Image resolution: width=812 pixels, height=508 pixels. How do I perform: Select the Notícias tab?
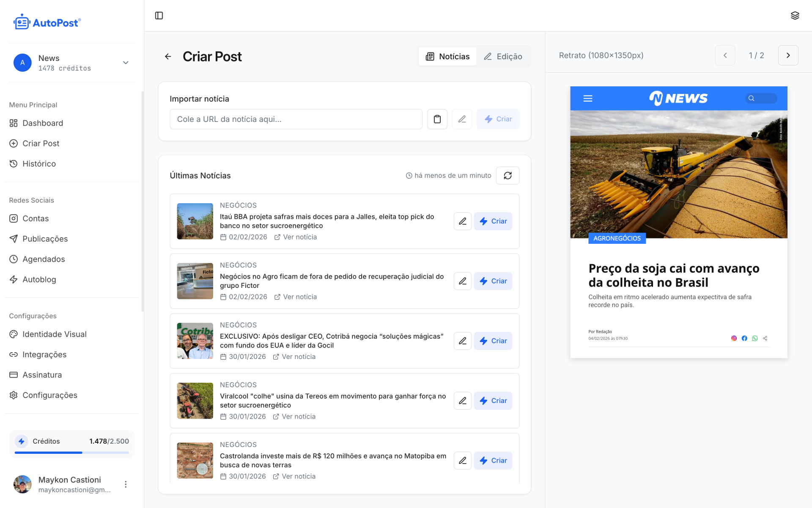[447, 56]
